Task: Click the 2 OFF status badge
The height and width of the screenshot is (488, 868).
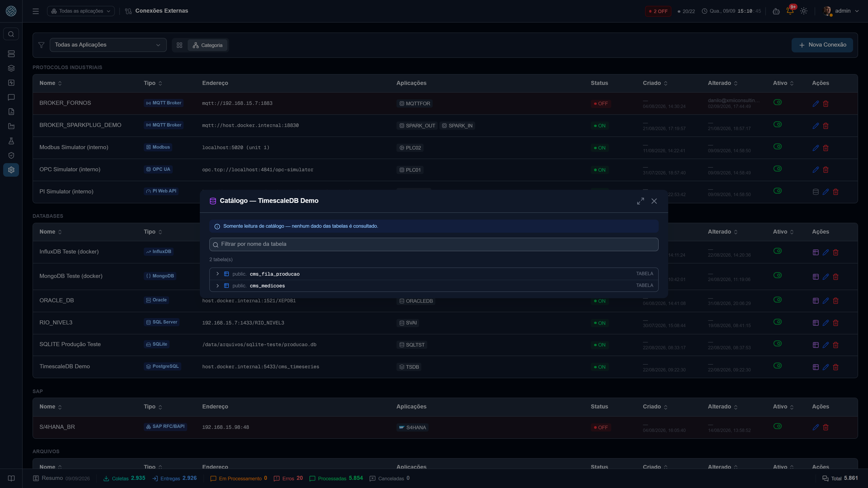Action: point(658,11)
